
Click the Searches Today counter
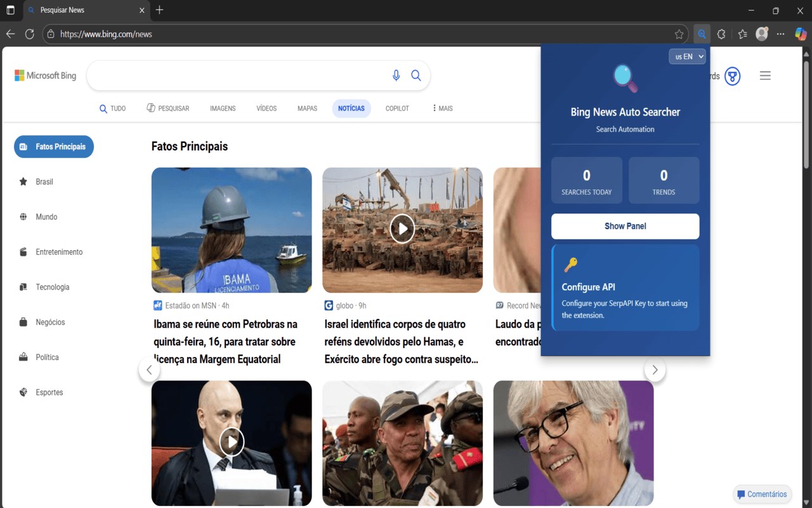pos(587,180)
